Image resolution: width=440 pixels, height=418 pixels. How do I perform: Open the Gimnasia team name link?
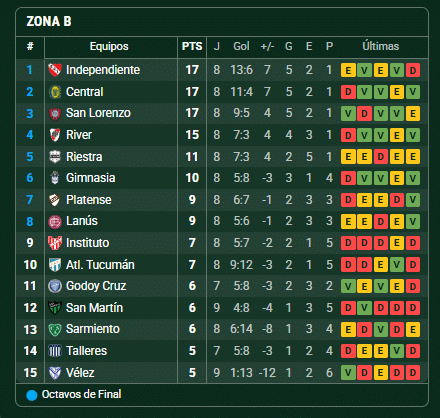click(x=91, y=178)
